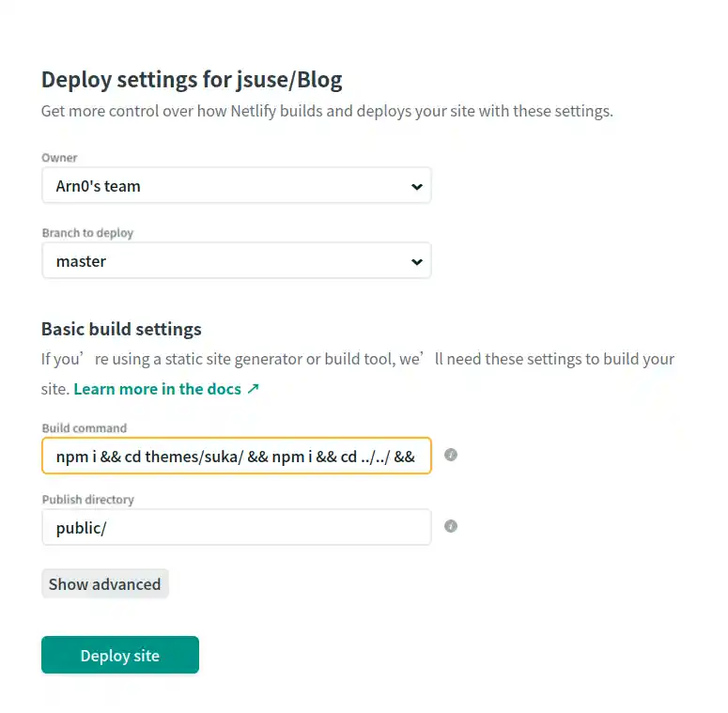The height and width of the screenshot is (713, 728).
Task: Click the info icon beside Publish directory
Action: pos(451,526)
